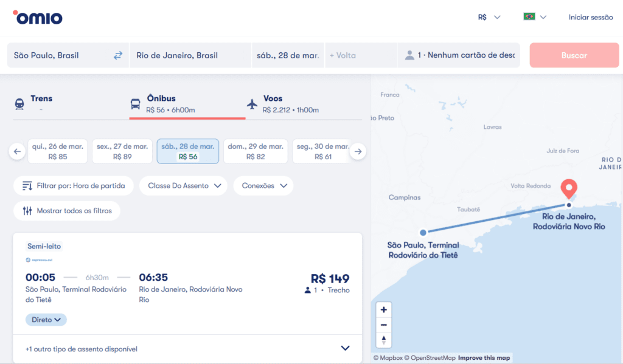Expand the Conexões filter dropdown
This screenshot has height=364, width=623.
coord(263,186)
